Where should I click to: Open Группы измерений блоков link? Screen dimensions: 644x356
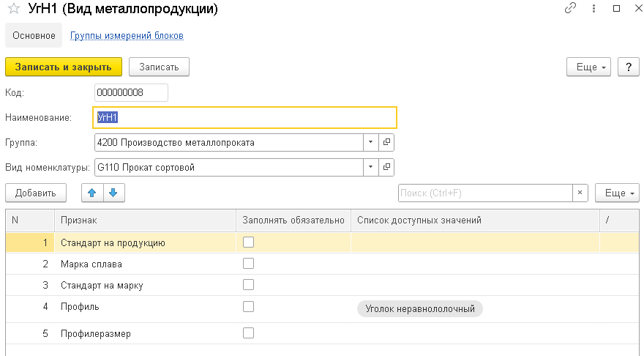coord(127,36)
